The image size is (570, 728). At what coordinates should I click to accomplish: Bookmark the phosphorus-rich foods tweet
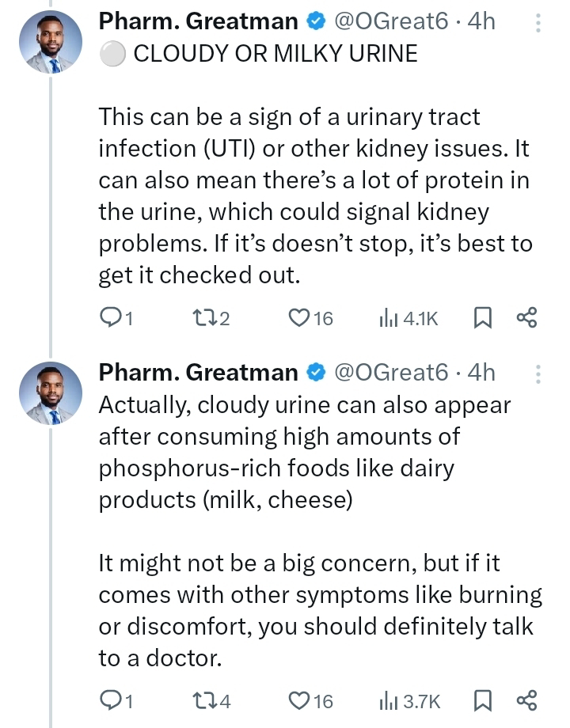coord(482,700)
